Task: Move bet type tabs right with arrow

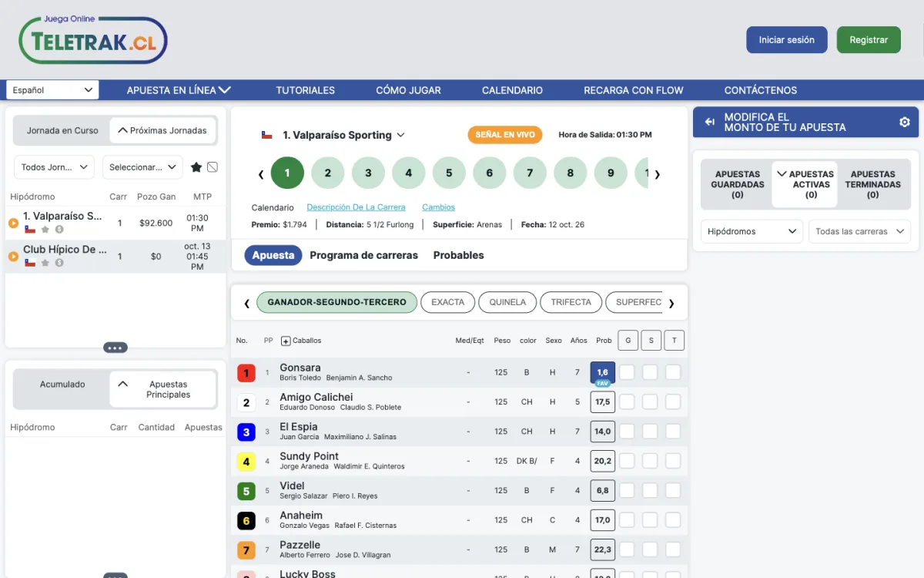Action: point(671,303)
